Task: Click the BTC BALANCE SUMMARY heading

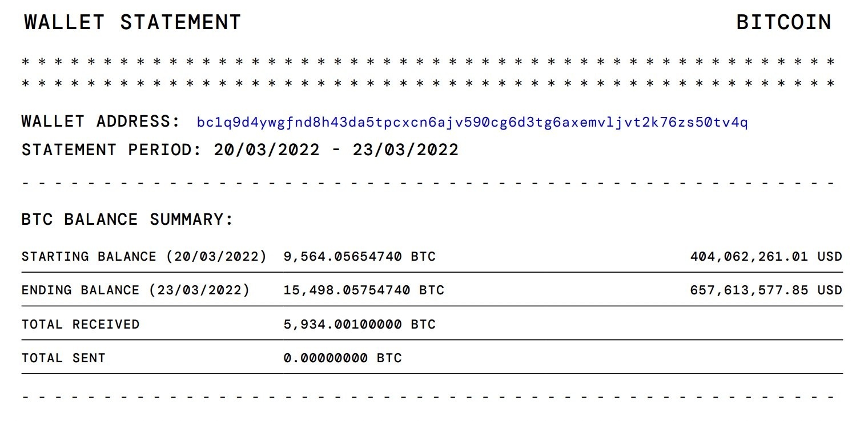Action: (127, 220)
